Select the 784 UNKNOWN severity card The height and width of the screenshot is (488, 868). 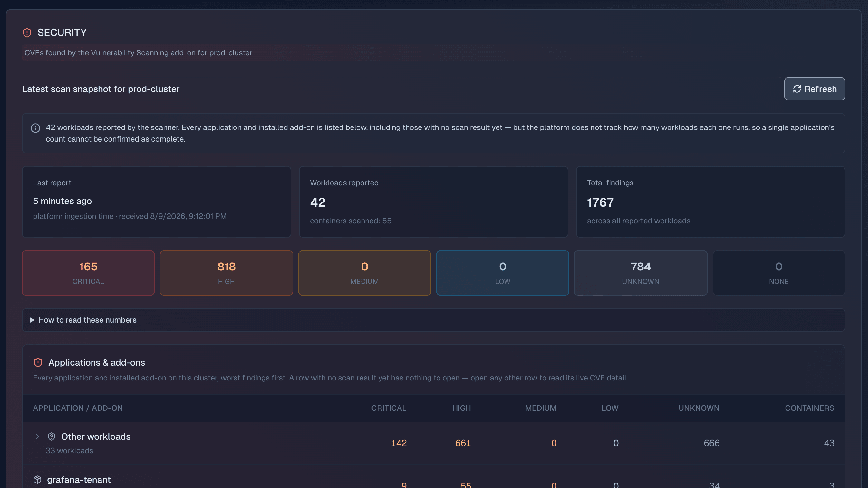coord(641,273)
